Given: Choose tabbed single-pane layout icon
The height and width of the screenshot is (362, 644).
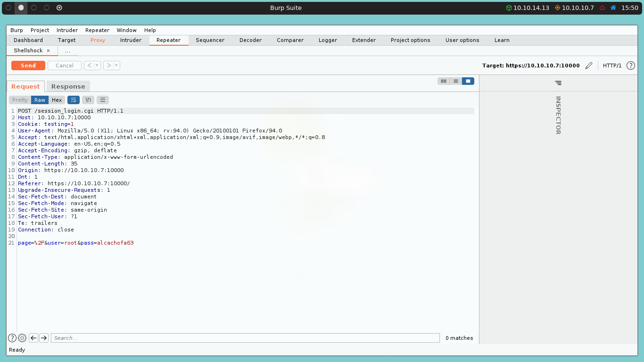Looking at the screenshot, I should pyautogui.click(x=468, y=81).
